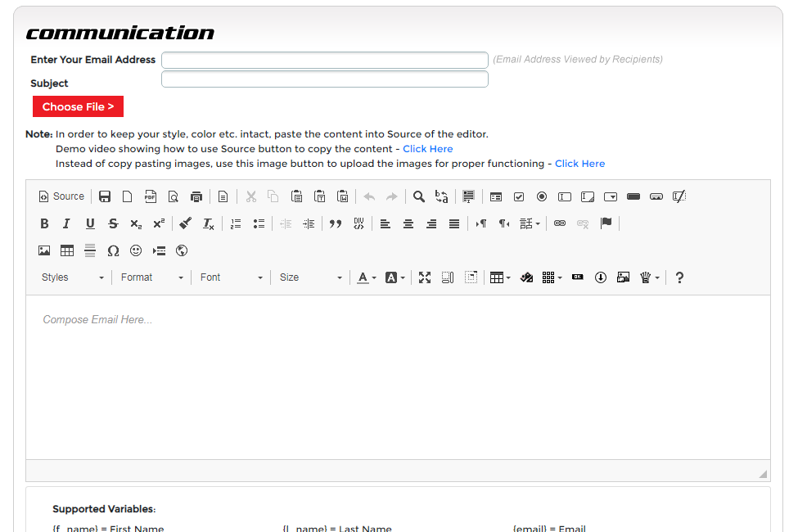Image resolution: width=798 pixels, height=532 pixels.
Task: Insert special character with Omega icon
Action: (x=113, y=250)
